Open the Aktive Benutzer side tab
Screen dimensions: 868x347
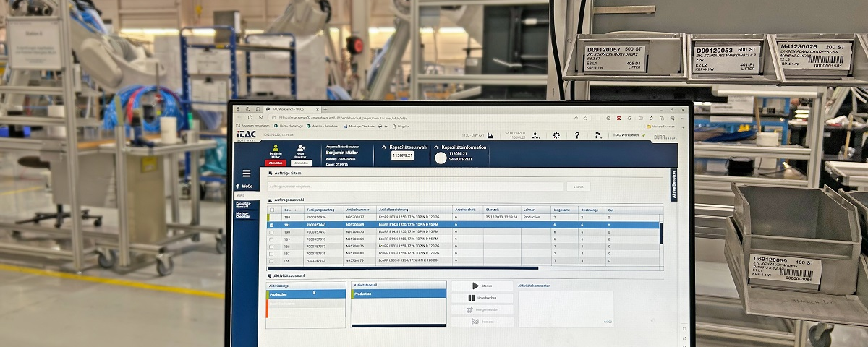point(674,185)
